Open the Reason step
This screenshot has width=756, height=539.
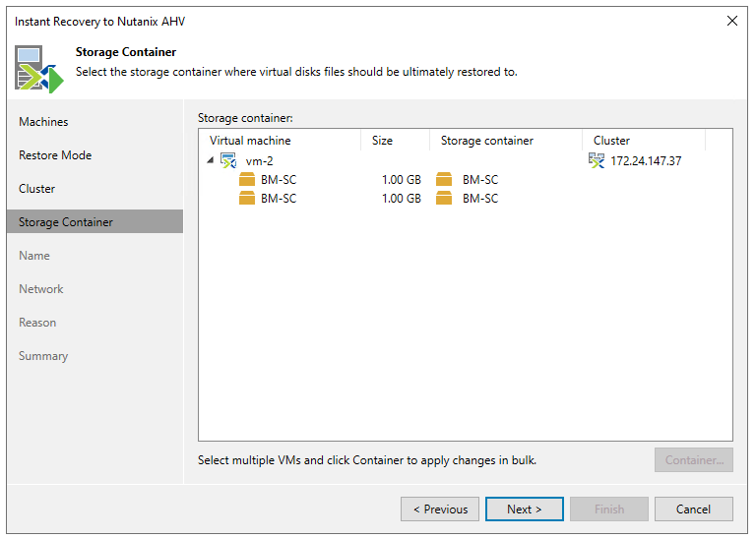point(37,323)
